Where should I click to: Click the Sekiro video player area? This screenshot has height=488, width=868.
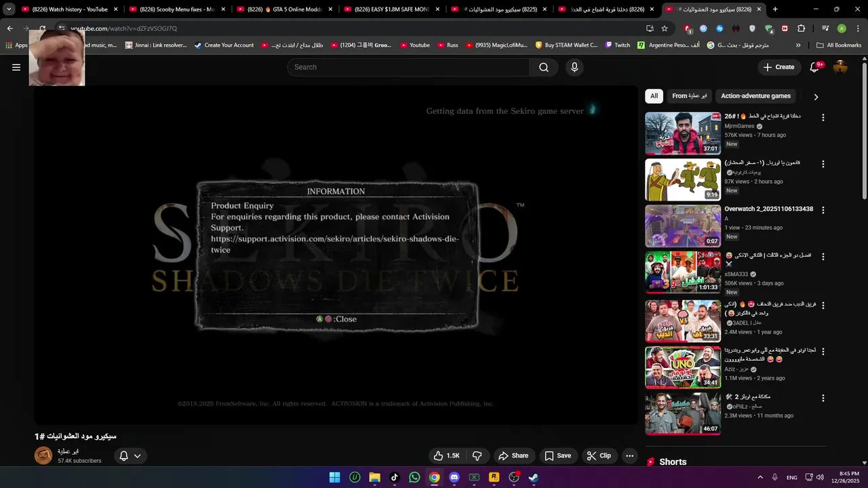[x=336, y=256]
